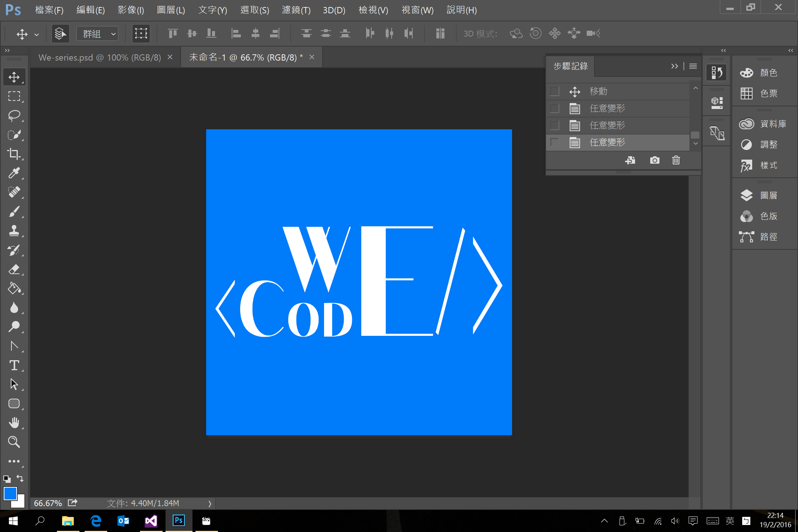Select the Hand tool
The width and height of the screenshot is (798, 532).
[14, 423]
